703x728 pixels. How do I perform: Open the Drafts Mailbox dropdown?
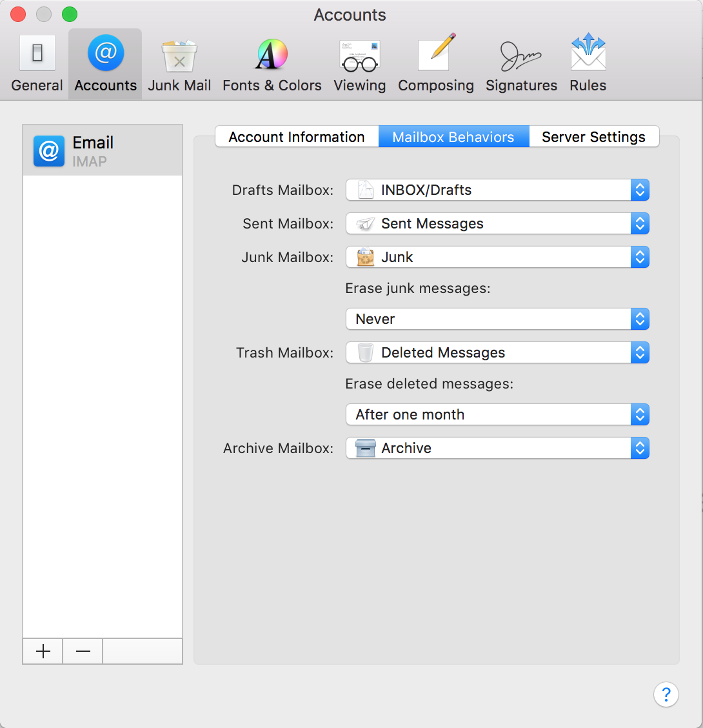pyautogui.click(x=497, y=190)
